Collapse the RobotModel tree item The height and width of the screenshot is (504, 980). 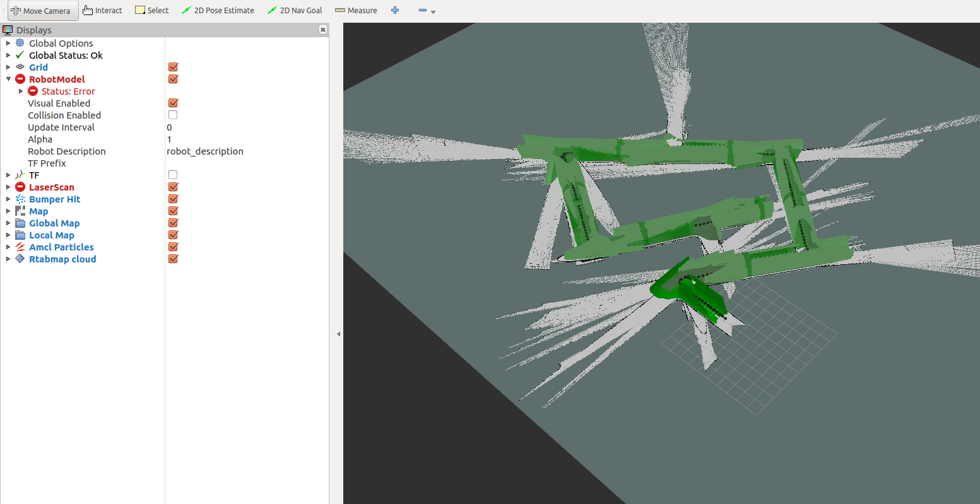[8, 79]
